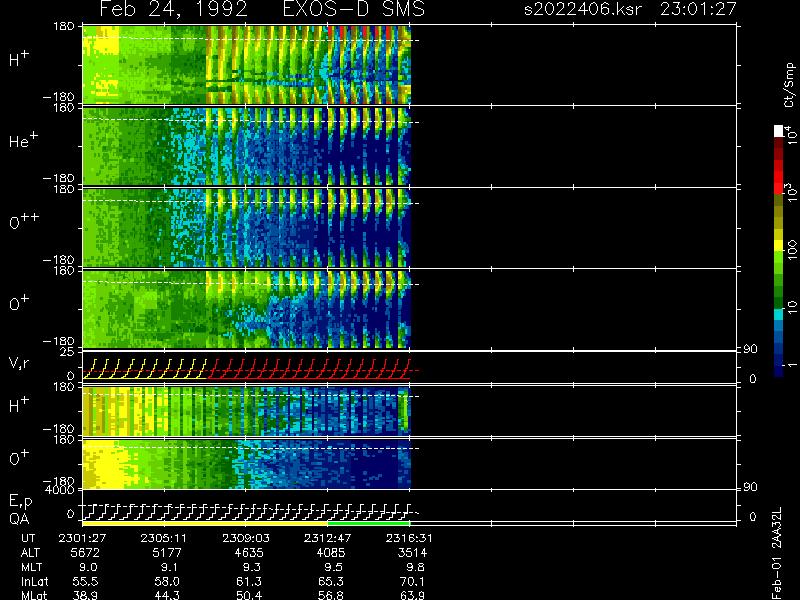800x600 pixels.
Task: Click the altitude value '3514'
Action: [412, 553]
